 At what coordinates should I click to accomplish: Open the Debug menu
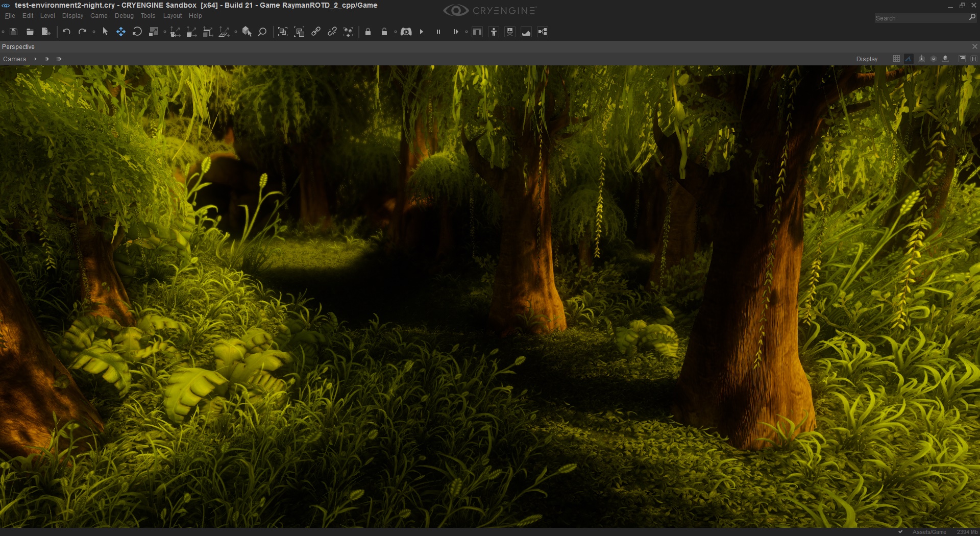click(124, 16)
